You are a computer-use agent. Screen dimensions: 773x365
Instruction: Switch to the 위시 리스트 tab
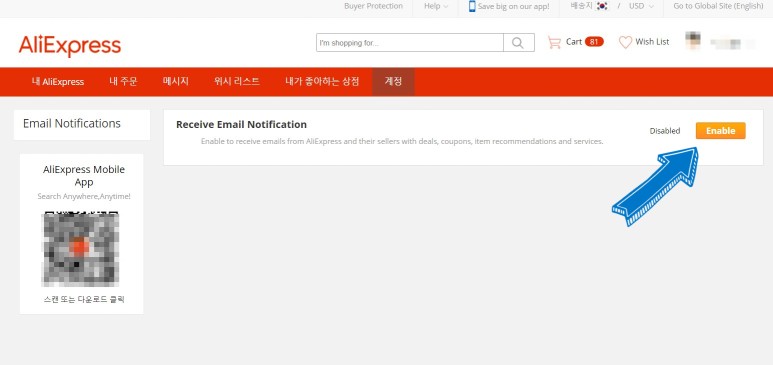237,82
